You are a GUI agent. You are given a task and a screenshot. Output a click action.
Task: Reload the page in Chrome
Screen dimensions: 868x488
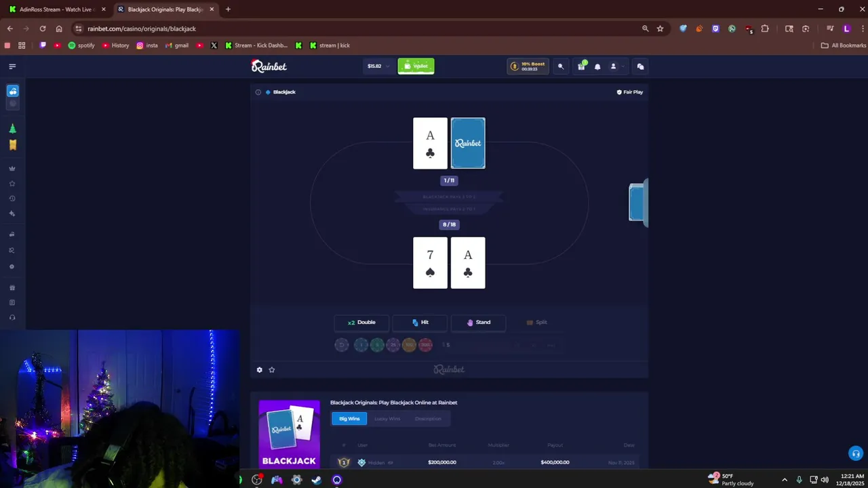pos(43,28)
